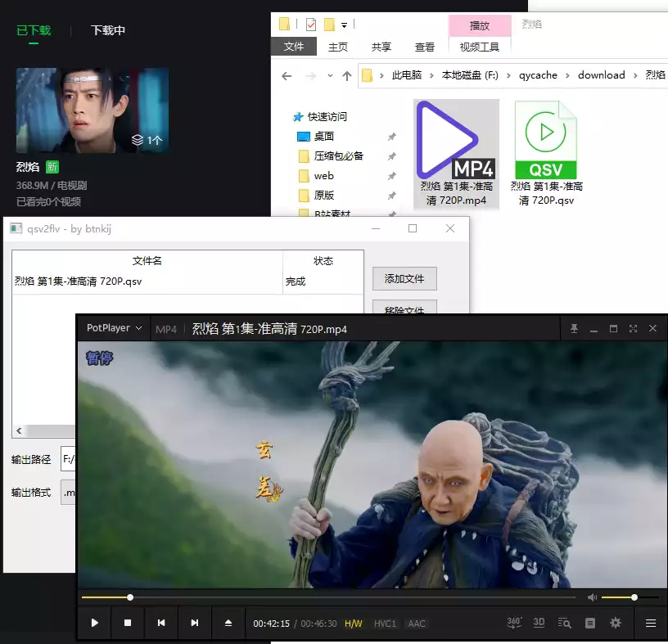Open the 输出格式 combo box

pos(68,493)
